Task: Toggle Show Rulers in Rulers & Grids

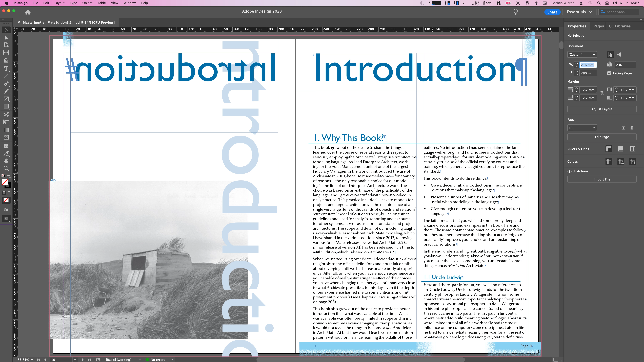Action: [x=609, y=149]
